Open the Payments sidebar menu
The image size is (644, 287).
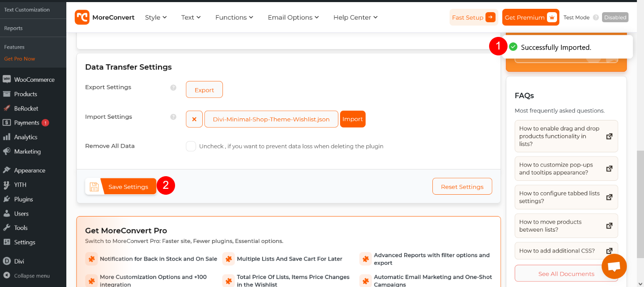point(33,123)
